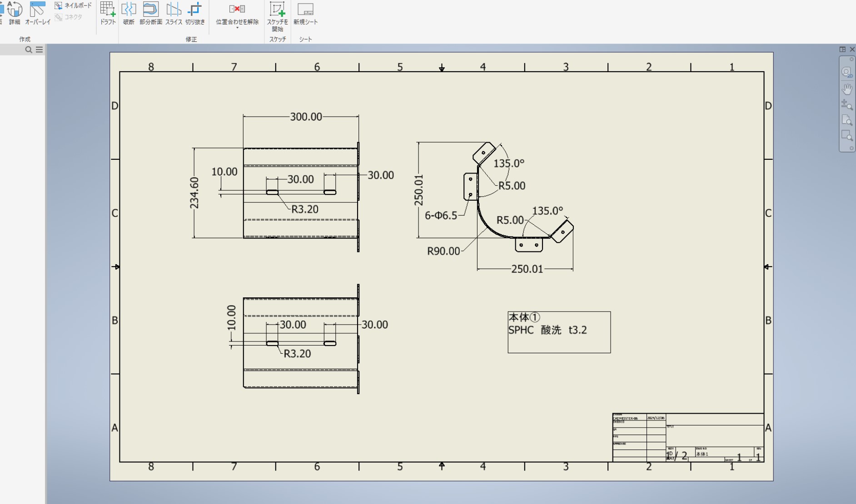
Task: Open the browser panel hamburger menu
Action: click(x=40, y=49)
